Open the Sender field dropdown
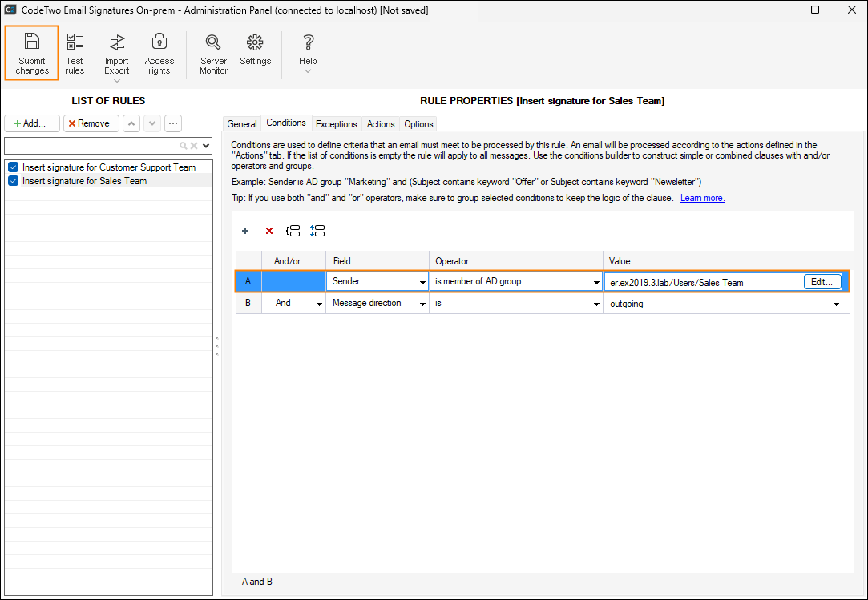The width and height of the screenshot is (868, 600). [x=422, y=283]
